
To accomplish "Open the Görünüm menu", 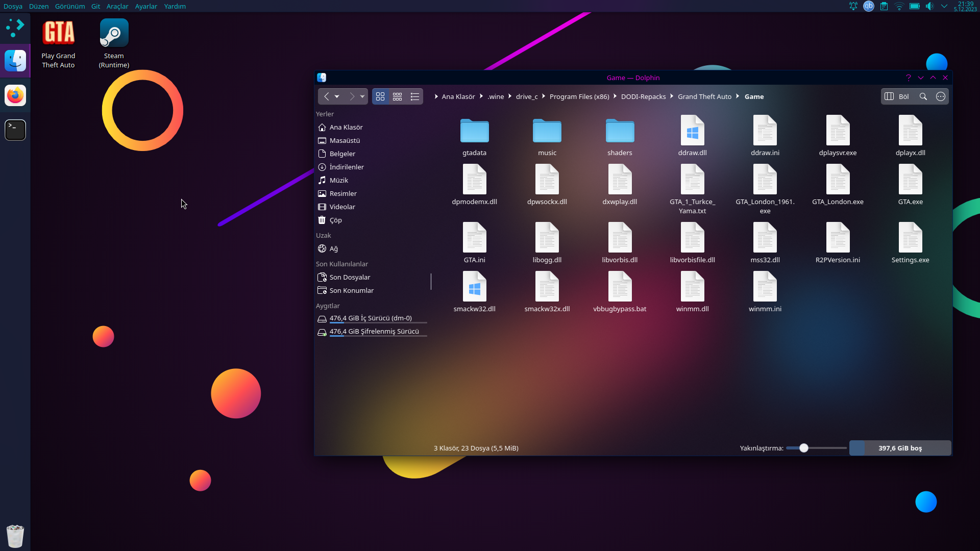I will tap(70, 6).
